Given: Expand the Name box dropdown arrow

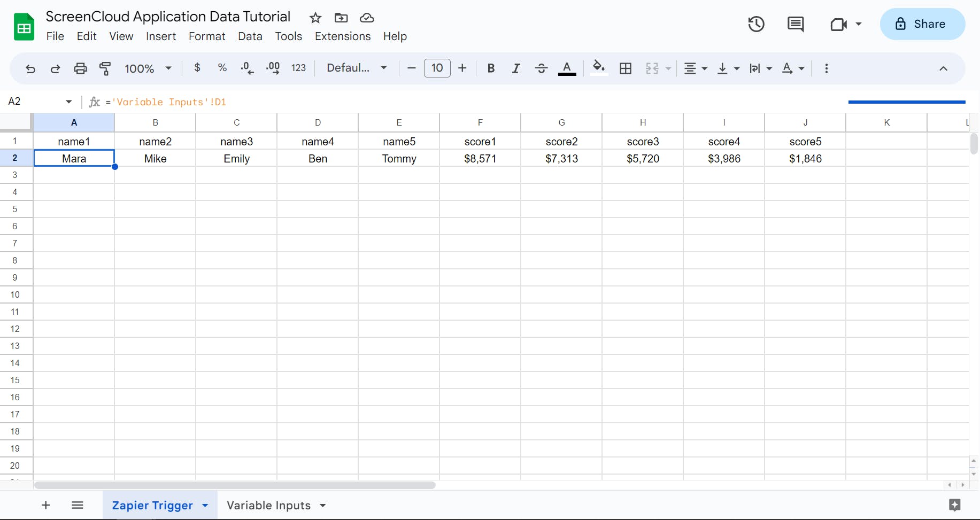Looking at the screenshot, I should point(68,102).
